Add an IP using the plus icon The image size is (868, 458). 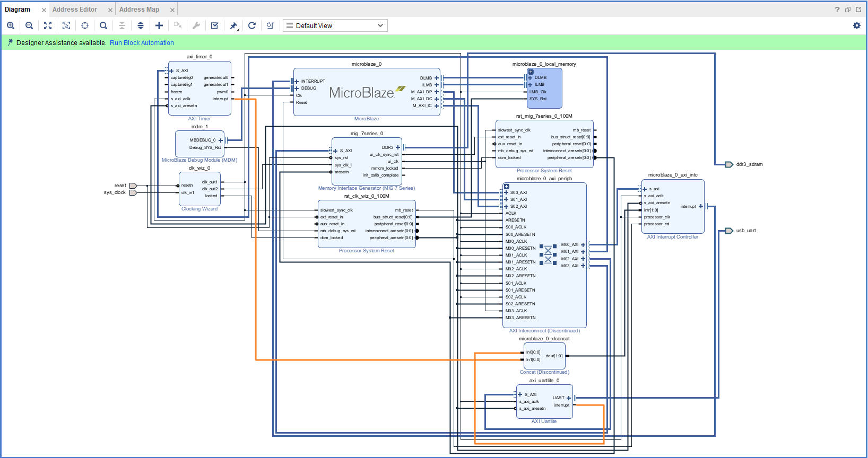point(159,25)
